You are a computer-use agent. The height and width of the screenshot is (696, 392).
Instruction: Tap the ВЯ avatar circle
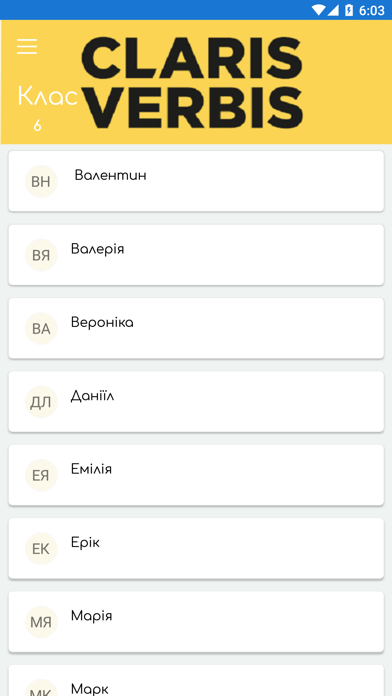pos(41,255)
